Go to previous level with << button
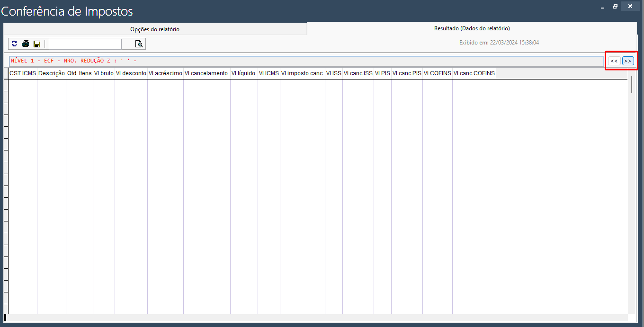Image resolution: width=644 pixels, height=327 pixels. point(614,61)
